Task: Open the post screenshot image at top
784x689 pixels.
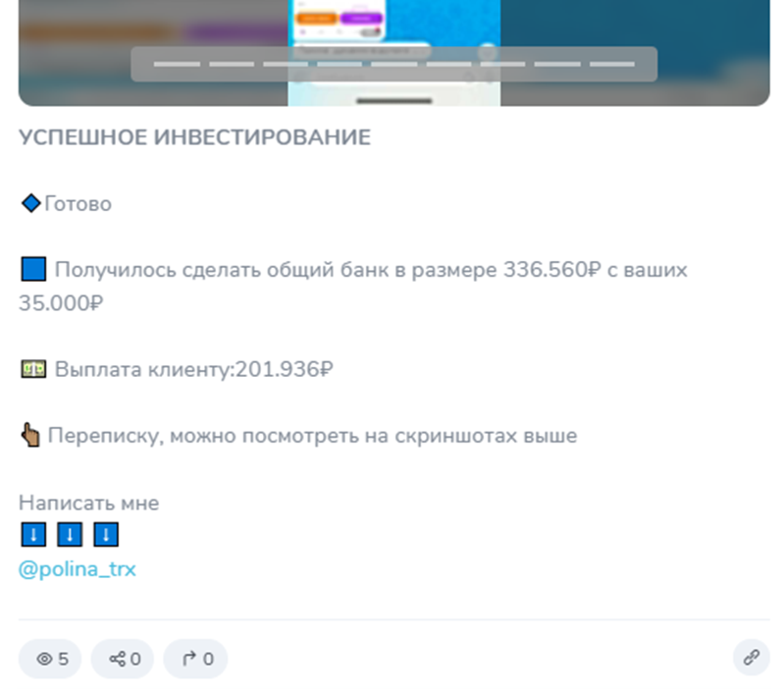Action: tap(394, 52)
